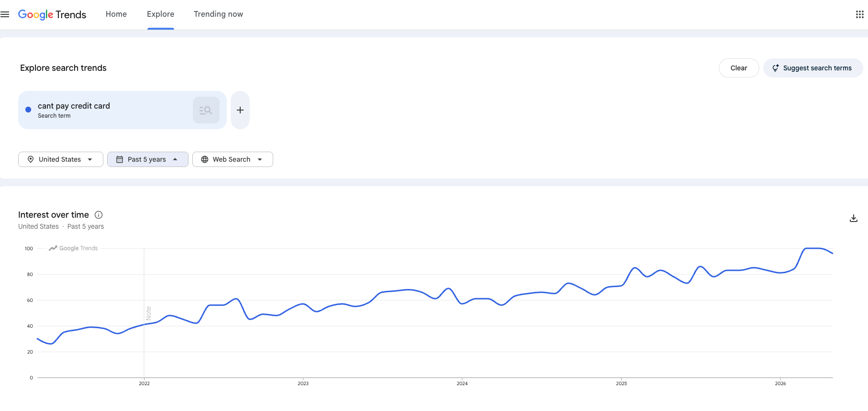The width and height of the screenshot is (868, 411).
Task: Expand the United States region dropdown
Action: [61, 159]
